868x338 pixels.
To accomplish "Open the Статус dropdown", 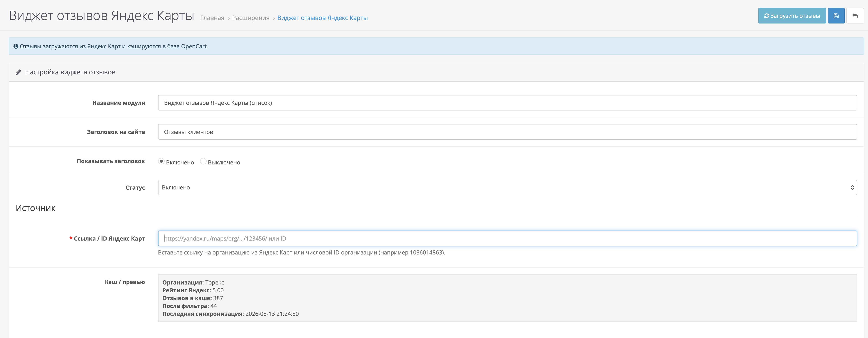I will 507,187.
